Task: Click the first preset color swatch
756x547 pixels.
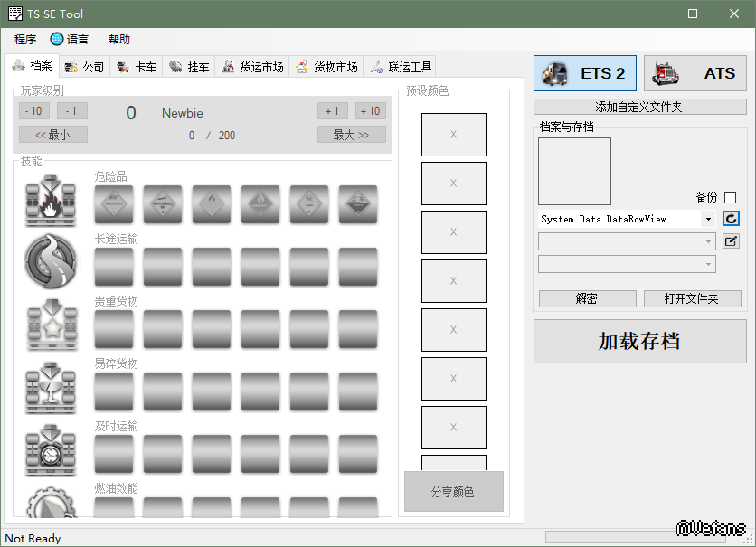Action: [x=453, y=135]
